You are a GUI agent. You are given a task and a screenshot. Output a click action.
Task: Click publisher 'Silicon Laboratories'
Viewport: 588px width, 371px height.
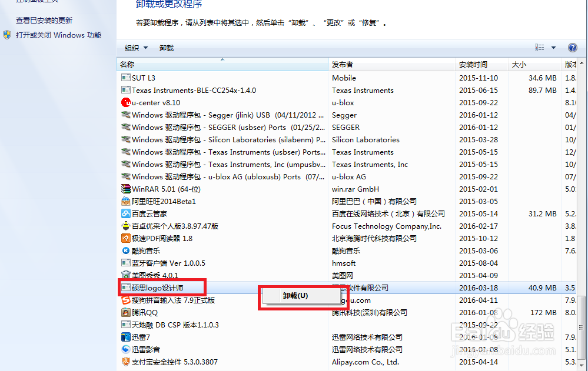366,139
